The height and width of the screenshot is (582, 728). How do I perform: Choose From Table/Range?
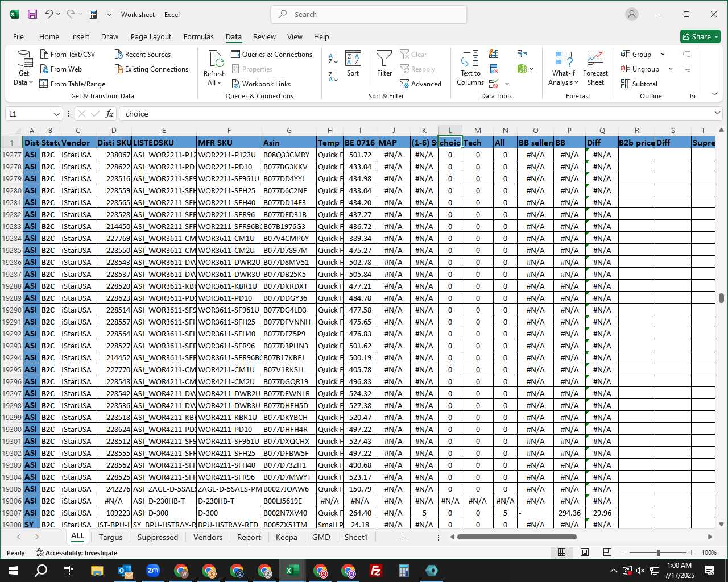coord(72,84)
